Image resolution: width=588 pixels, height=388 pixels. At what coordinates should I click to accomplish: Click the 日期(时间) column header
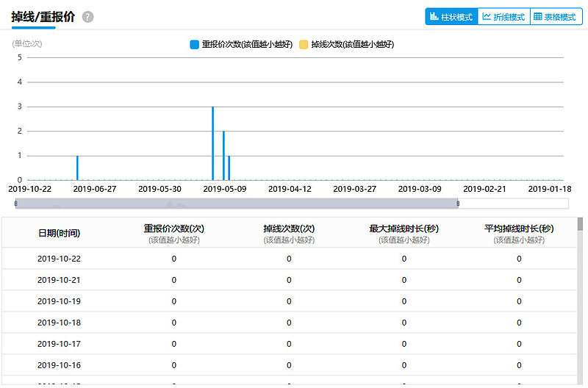coord(59,233)
